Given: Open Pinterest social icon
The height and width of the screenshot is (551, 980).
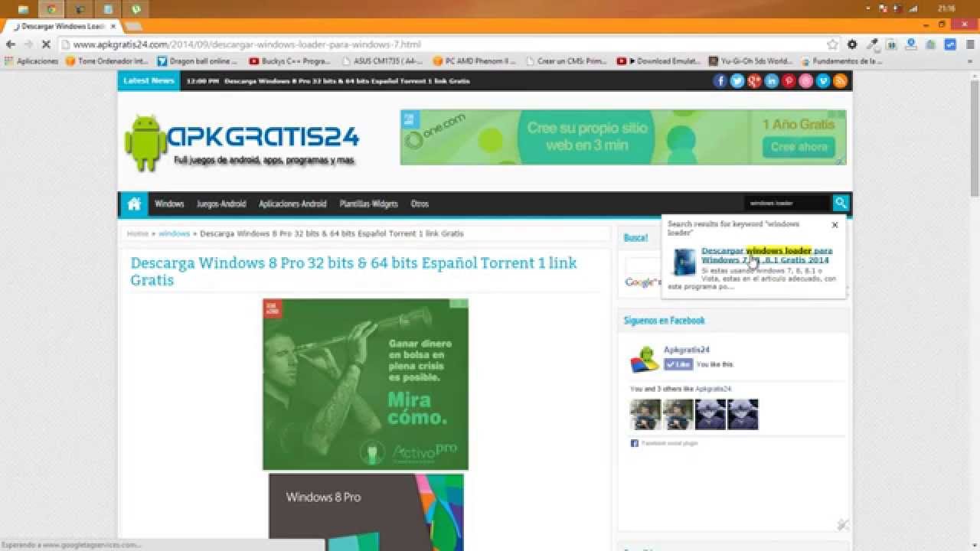Looking at the screenshot, I should click(x=789, y=80).
